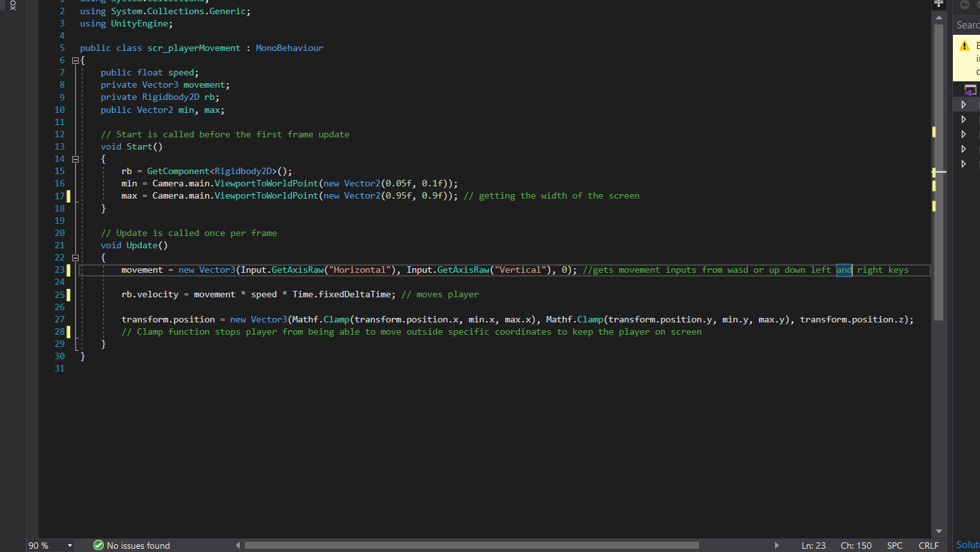
Task: Click the green No issues found checkmark icon
Action: click(x=99, y=546)
